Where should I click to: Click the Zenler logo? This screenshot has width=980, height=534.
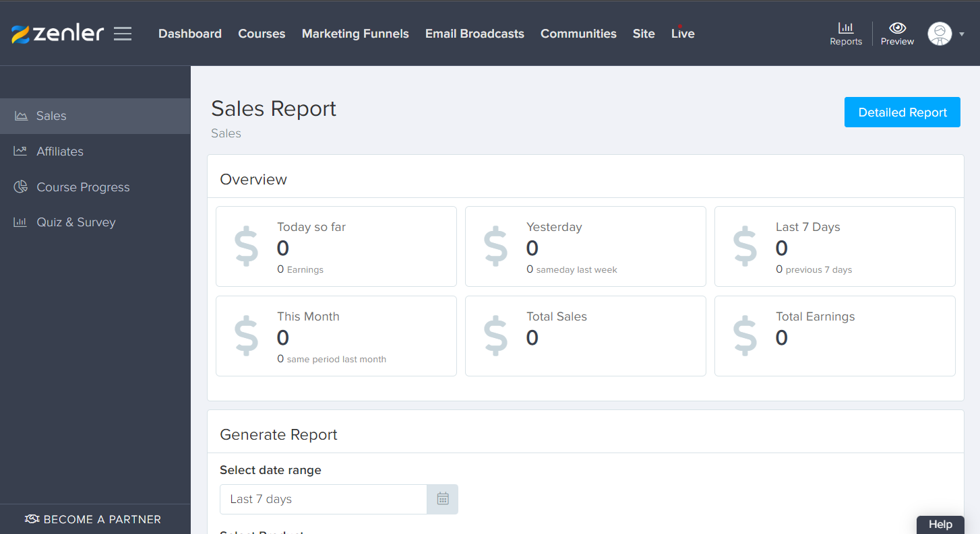tap(58, 34)
